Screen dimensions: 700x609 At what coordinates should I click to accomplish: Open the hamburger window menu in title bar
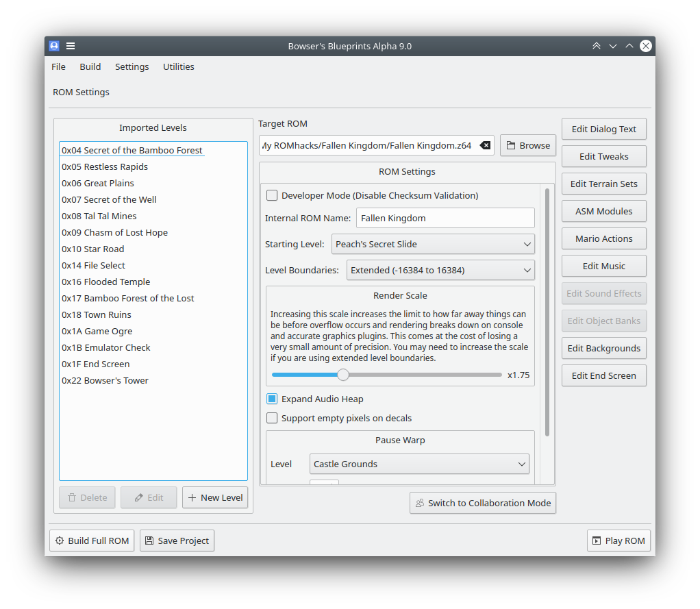[x=71, y=46]
